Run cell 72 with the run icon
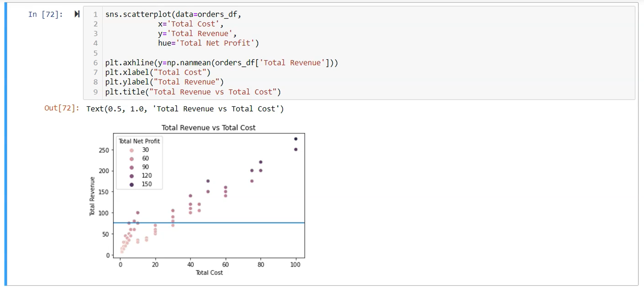 pyautogui.click(x=77, y=14)
